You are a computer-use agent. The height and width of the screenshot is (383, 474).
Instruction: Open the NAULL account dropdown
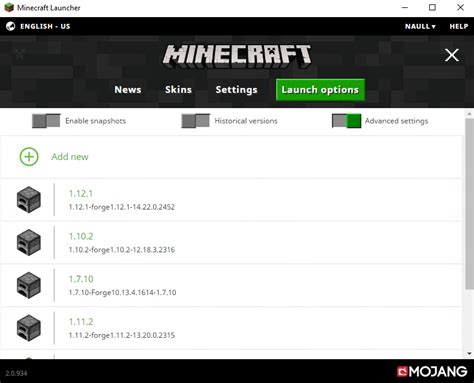(x=420, y=26)
